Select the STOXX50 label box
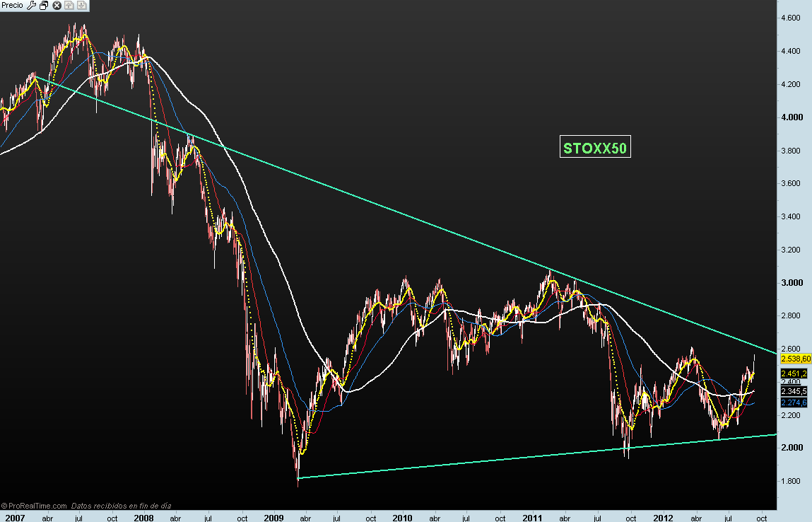Image resolution: width=812 pixels, height=522 pixels. coord(595,148)
